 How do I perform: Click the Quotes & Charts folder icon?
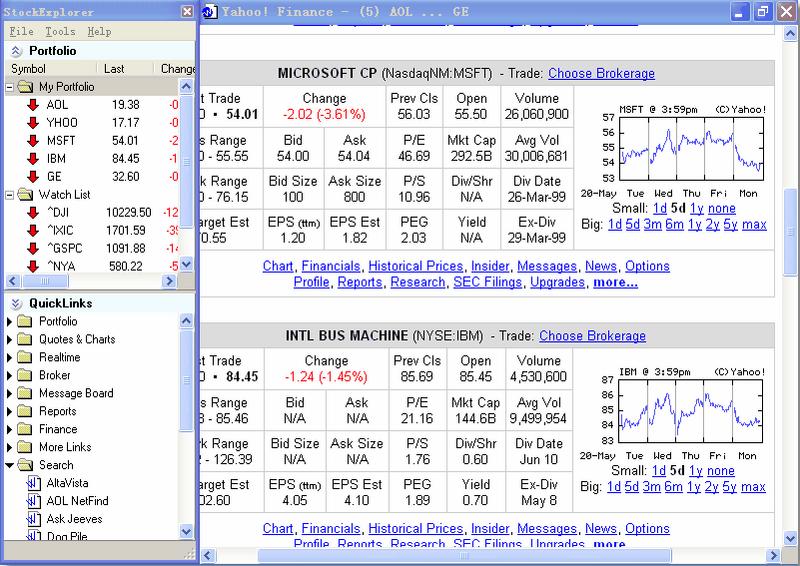(24, 339)
